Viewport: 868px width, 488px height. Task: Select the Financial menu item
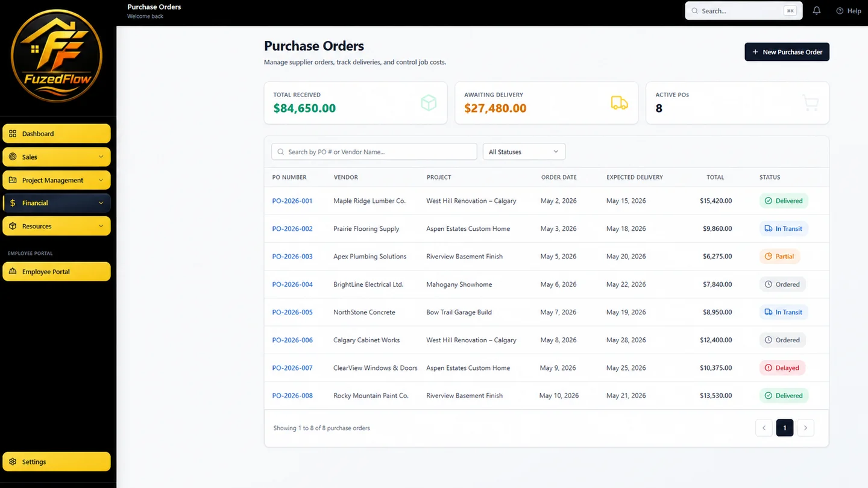click(57, 203)
